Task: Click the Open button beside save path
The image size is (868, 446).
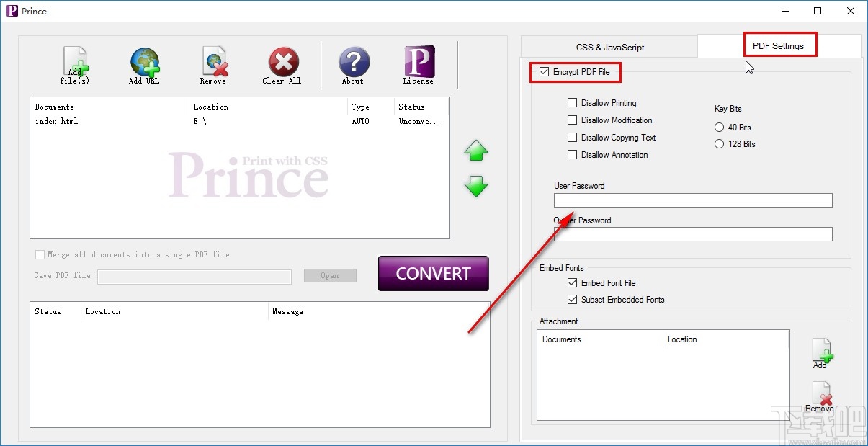Action: pyautogui.click(x=330, y=275)
